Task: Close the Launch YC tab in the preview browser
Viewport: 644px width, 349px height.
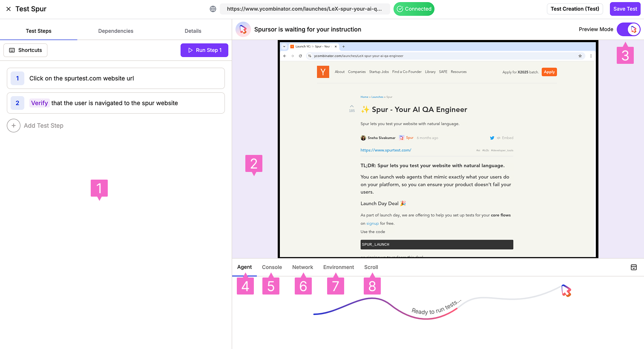Action: tap(336, 46)
